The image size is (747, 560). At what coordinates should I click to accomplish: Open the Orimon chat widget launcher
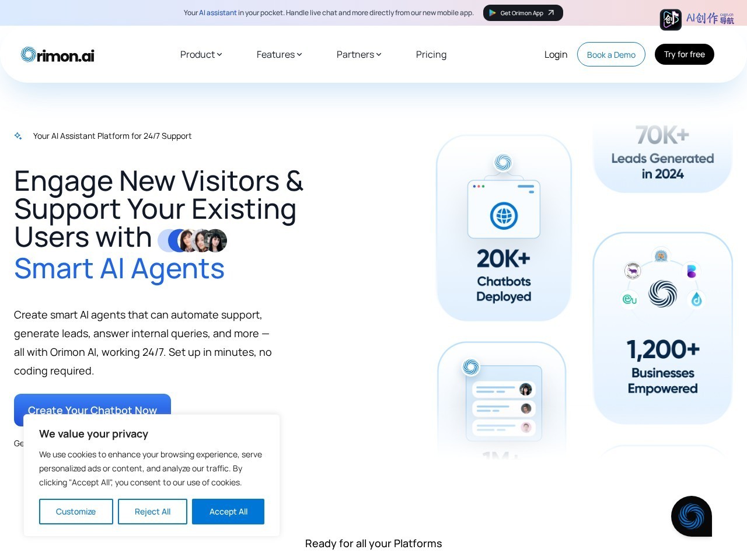pos(692,516)
